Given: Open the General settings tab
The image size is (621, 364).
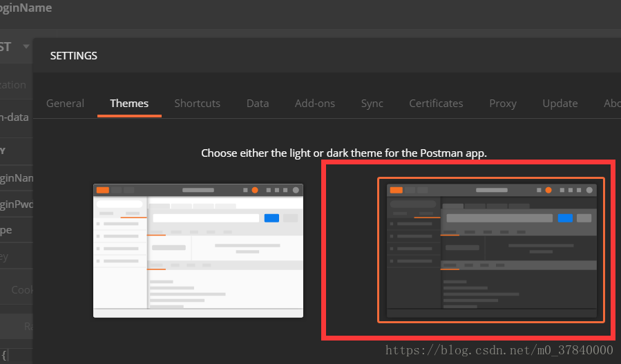Looking at the screenshot, I should 66,104.
